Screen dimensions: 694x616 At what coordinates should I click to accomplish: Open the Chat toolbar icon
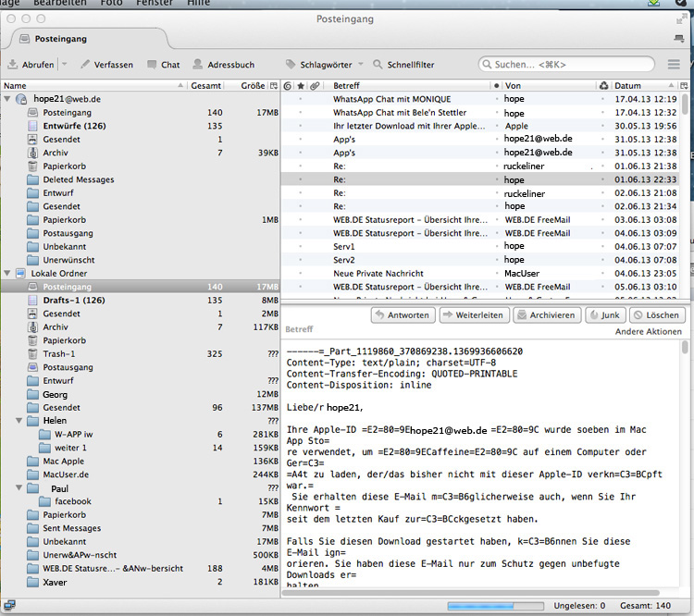click(161, 65)
